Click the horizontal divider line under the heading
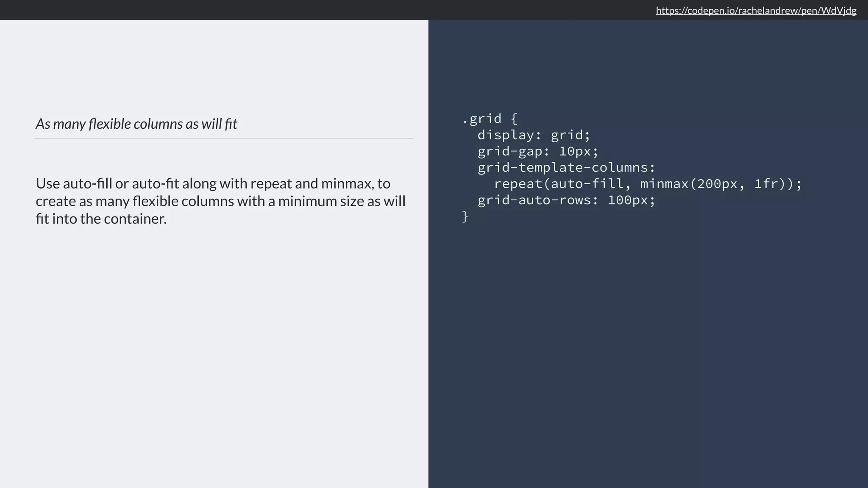This screenshot has width=868, height=488. [x=223, y=139]
